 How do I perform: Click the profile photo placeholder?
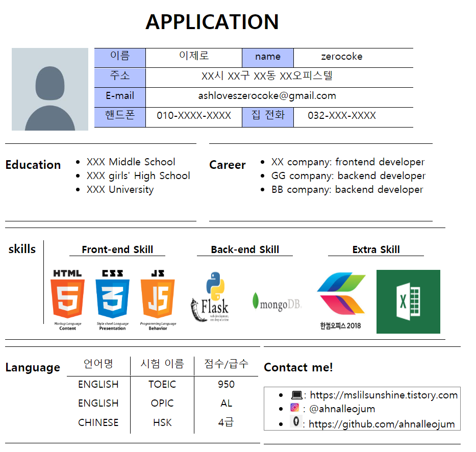50,89
